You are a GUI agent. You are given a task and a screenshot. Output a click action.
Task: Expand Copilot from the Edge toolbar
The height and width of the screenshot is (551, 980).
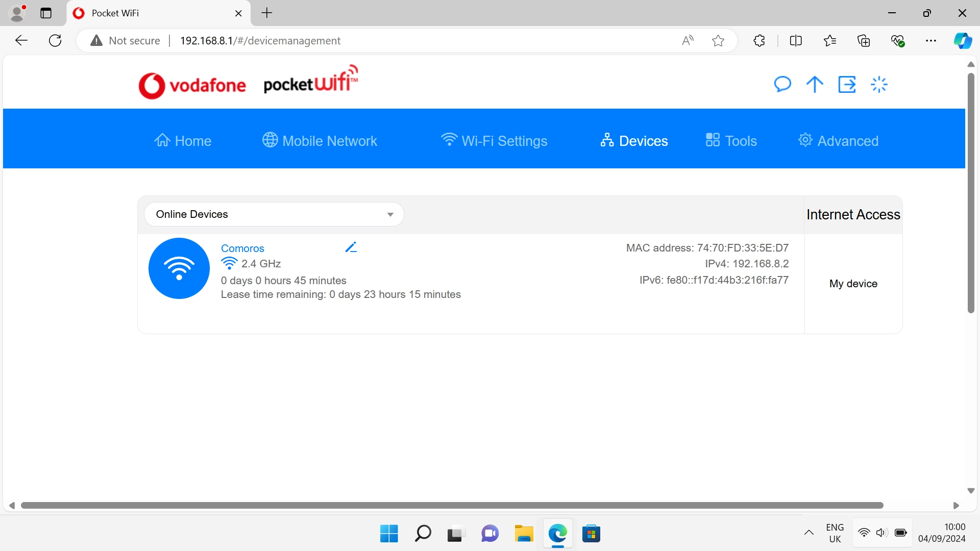[963, 40]
